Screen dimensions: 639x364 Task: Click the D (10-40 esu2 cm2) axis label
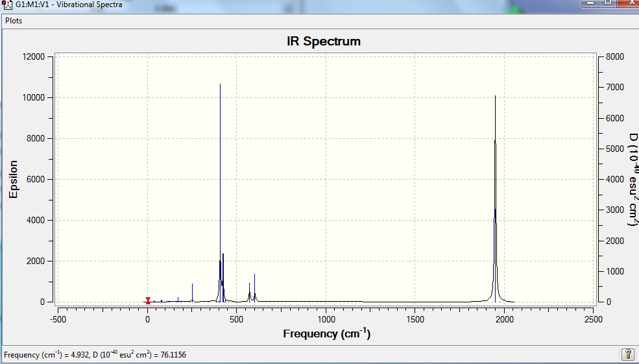pyautogui.click(x=633, y=179)
